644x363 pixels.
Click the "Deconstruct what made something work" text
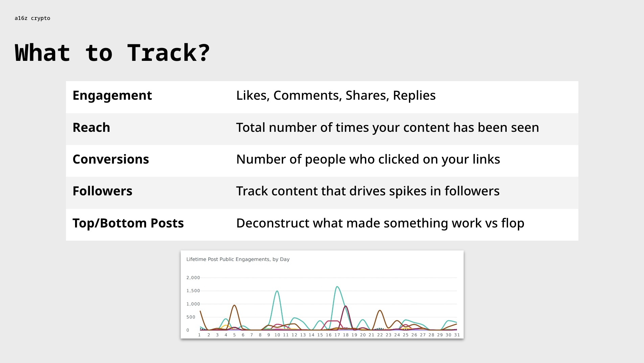380,223
